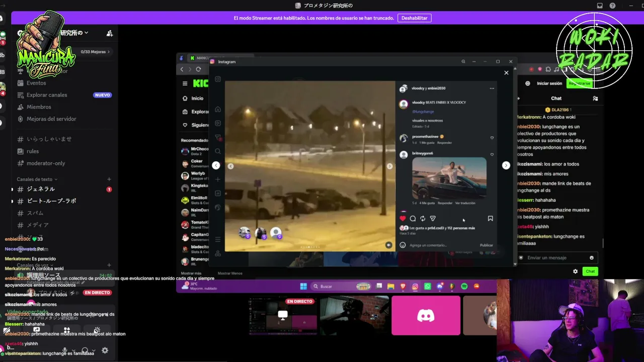Go to the next Instagram post

point(506,165)
